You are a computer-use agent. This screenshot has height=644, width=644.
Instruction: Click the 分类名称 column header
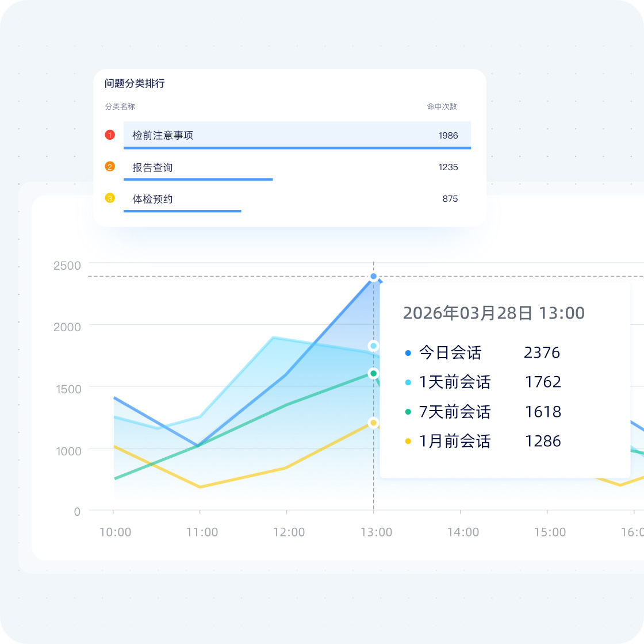[120, 106]
